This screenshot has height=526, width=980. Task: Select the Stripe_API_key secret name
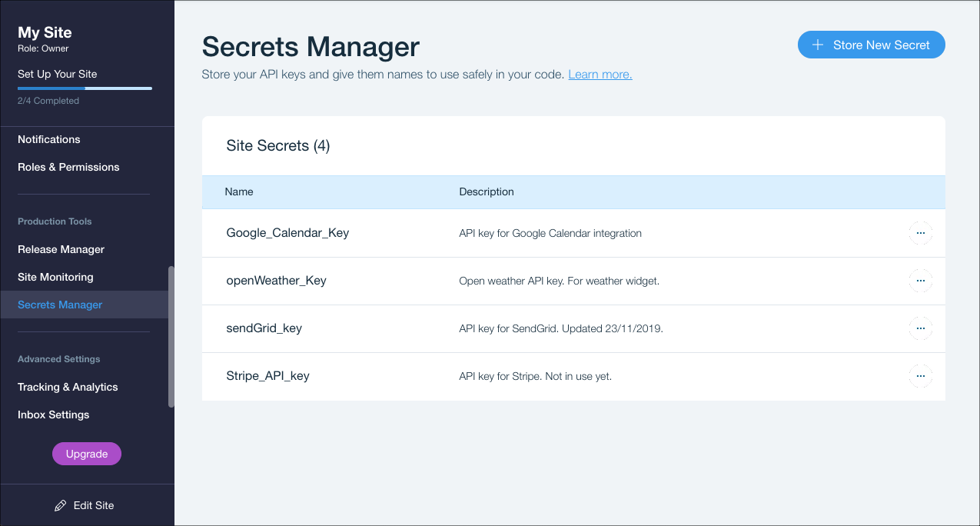click(x=267, y=376)
